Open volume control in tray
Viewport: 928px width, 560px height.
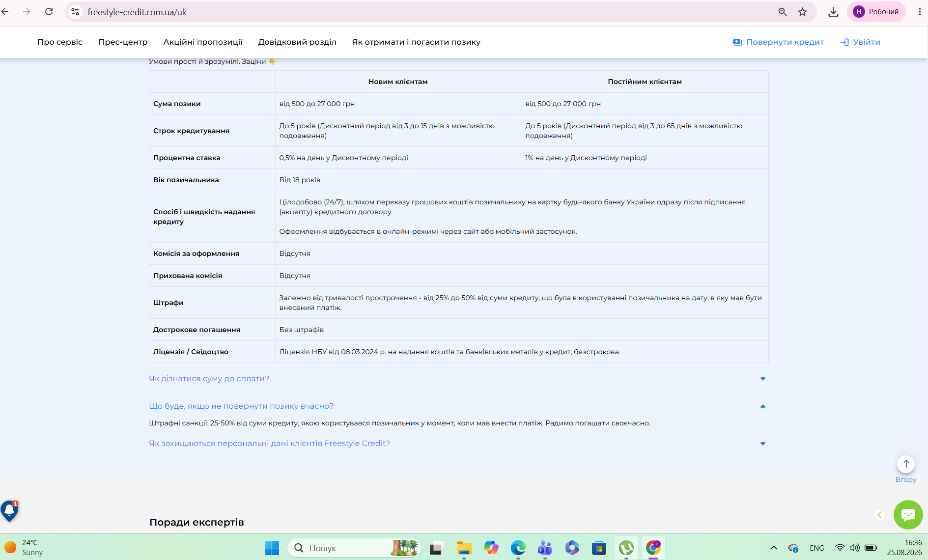(855, 548)
